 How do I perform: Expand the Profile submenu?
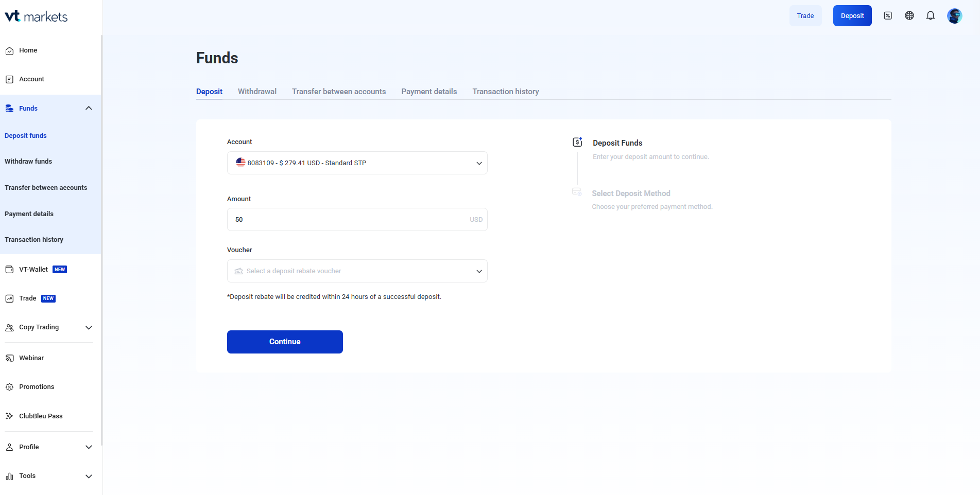(x=89, y=447)
